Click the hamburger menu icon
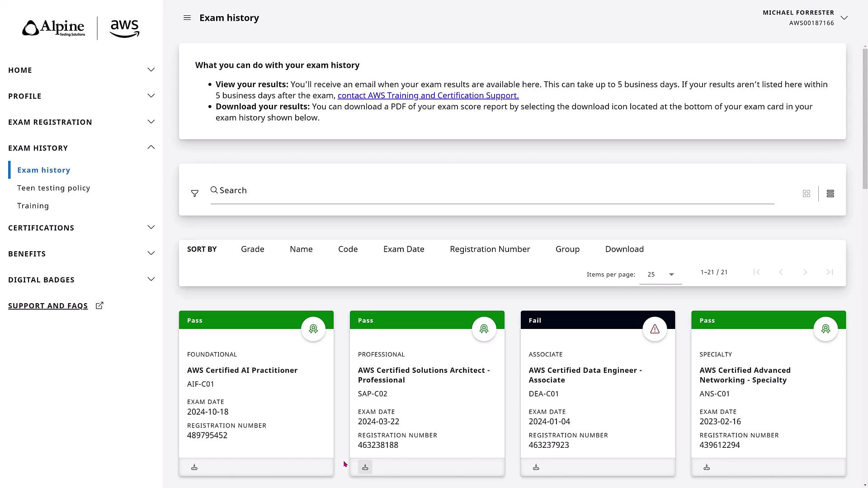 point(187,18)
